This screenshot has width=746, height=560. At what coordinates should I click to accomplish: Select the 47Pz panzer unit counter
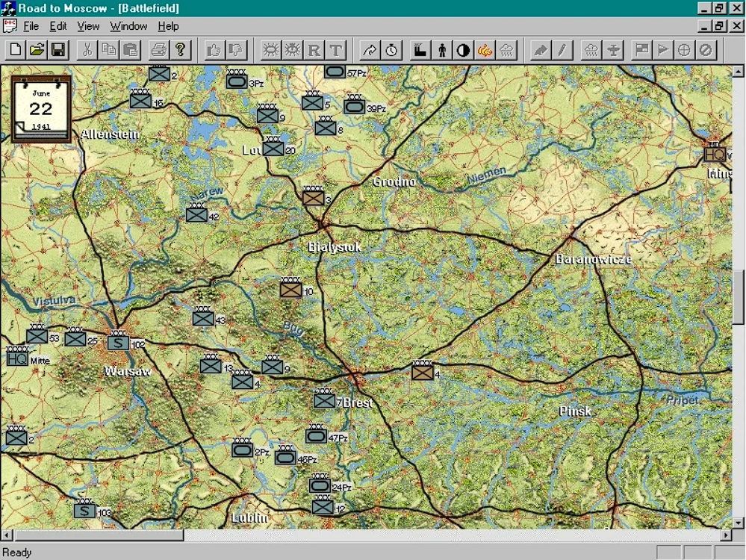pos(316,434)
